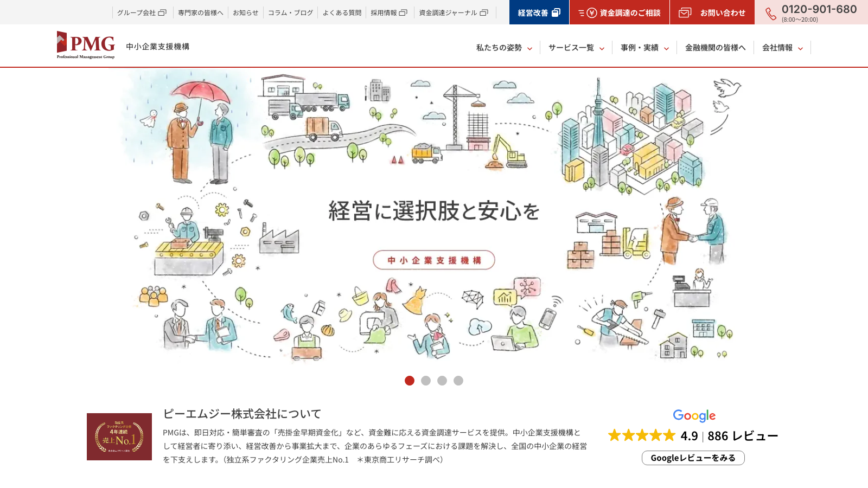Open 金融機関の皆様へ in main navigation

click(x=715, y=48)
